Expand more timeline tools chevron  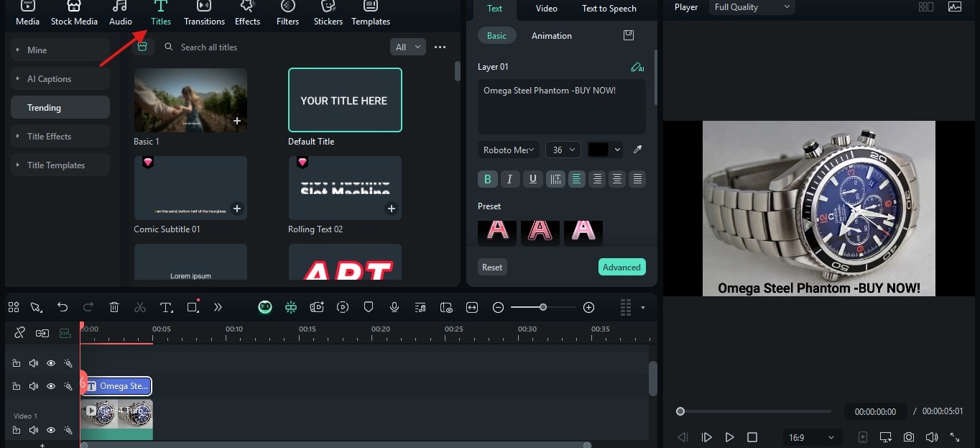218,307
